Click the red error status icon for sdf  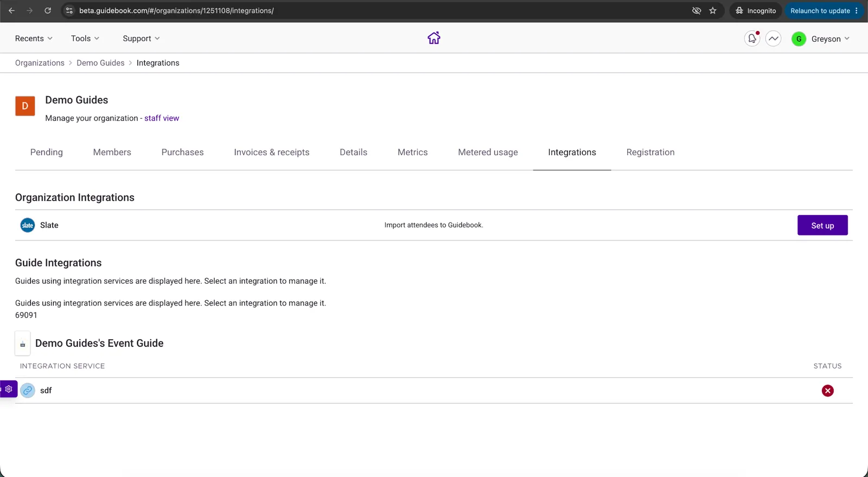point(827,391)
